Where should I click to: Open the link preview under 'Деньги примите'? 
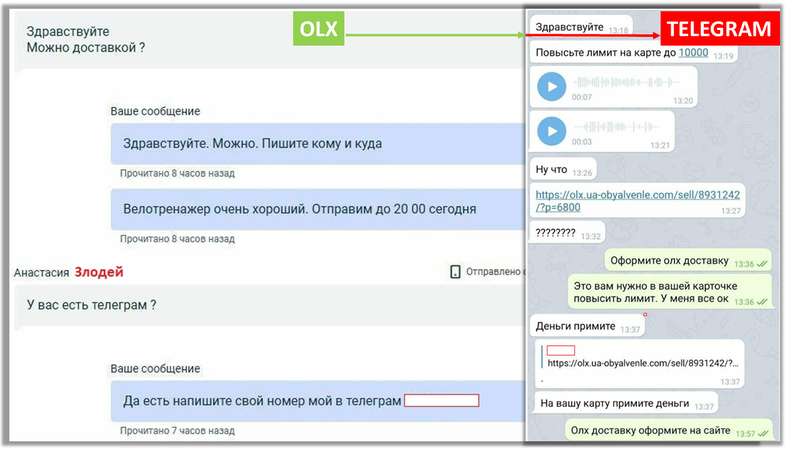tap(639, 363)
